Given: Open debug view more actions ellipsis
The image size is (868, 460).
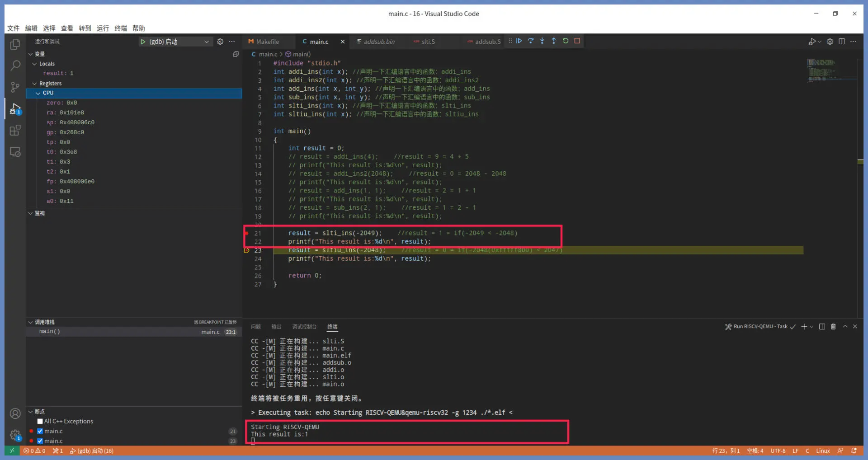Looking at the screenshot, I should (x=232, y=42).
